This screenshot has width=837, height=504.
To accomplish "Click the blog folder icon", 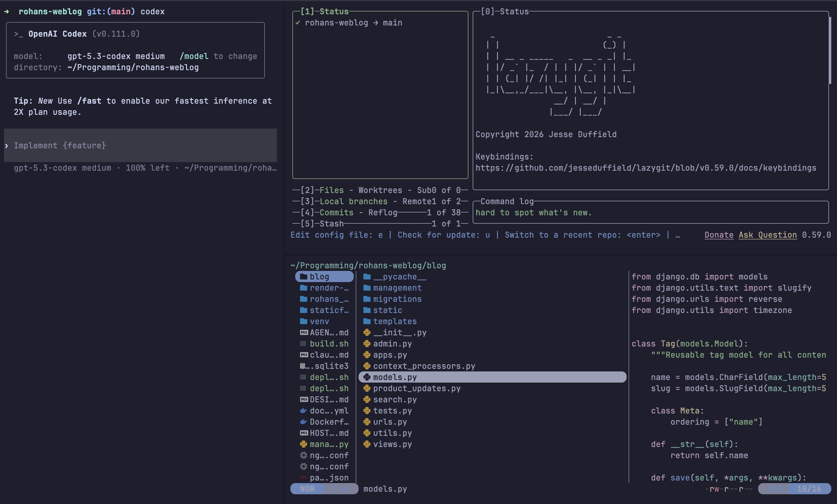I will 303,277.
